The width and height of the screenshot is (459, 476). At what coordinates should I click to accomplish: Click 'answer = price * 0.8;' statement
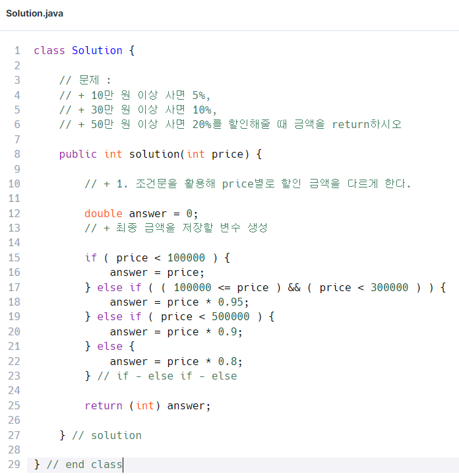point(176,361)
